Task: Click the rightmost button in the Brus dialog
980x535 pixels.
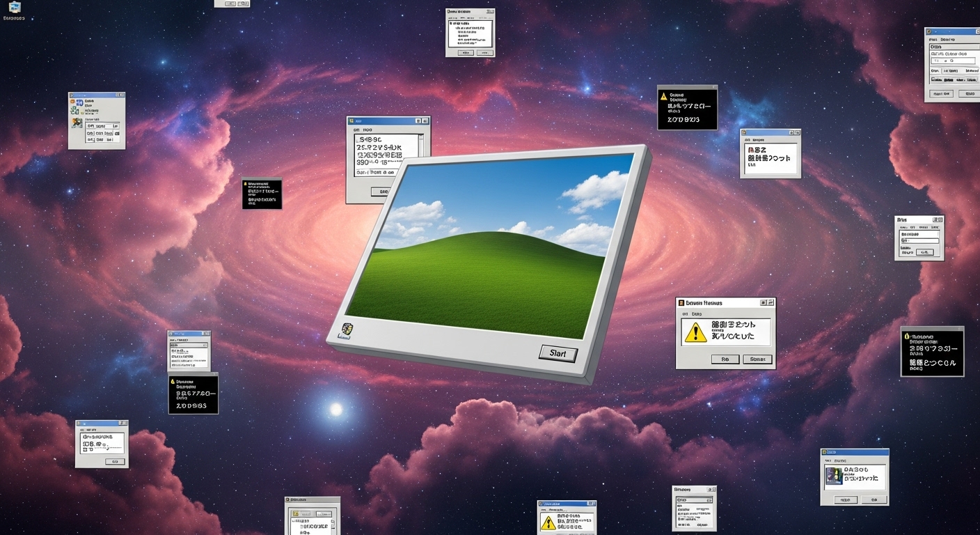Action: point(926,252)
